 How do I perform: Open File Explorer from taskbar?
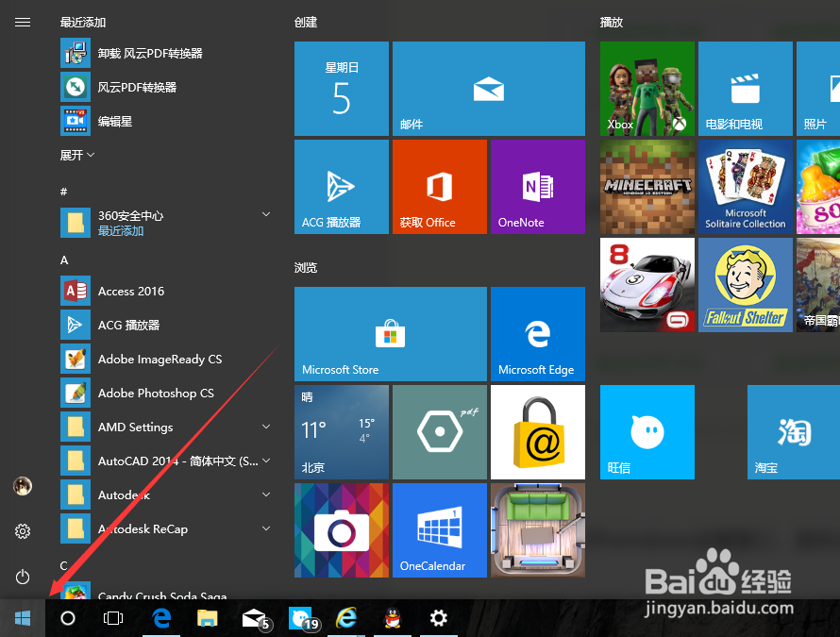tap(208, 618)
